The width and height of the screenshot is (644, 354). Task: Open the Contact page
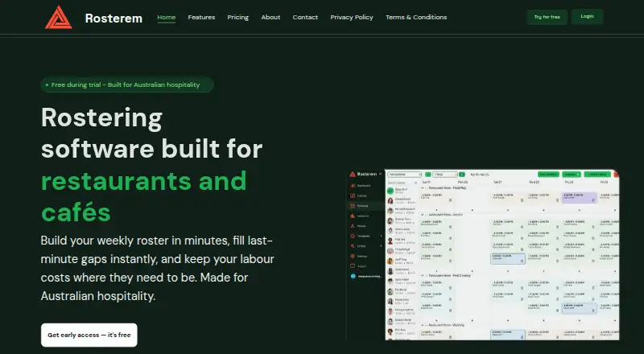[x=305, y=17]
